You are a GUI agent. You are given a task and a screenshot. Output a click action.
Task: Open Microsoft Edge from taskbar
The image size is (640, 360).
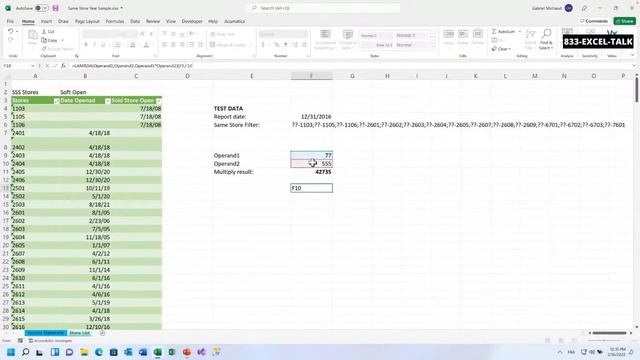coord(99,352)
